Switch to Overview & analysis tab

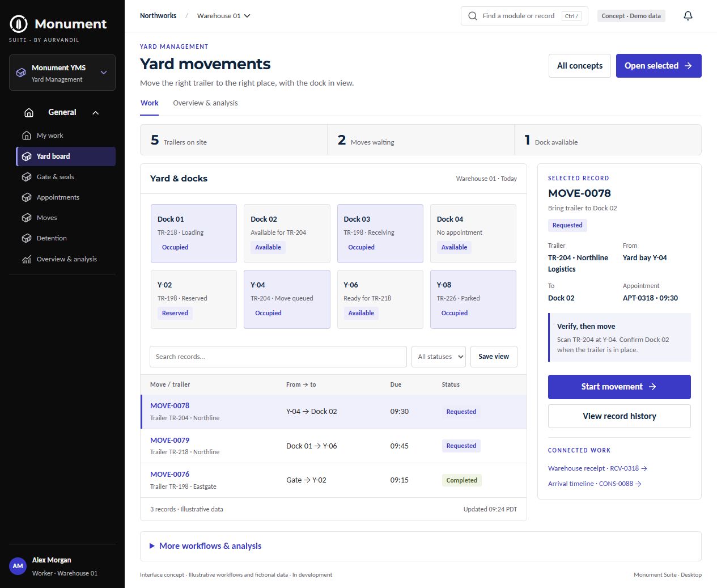(205, 103)
